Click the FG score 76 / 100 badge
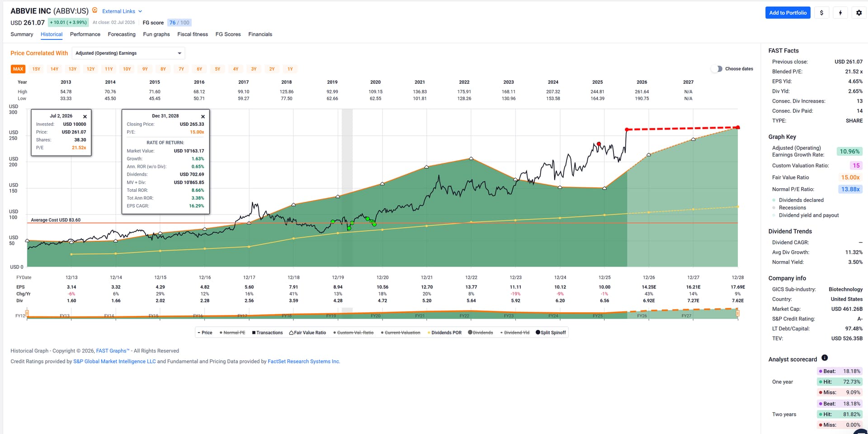 coord(179,23)
